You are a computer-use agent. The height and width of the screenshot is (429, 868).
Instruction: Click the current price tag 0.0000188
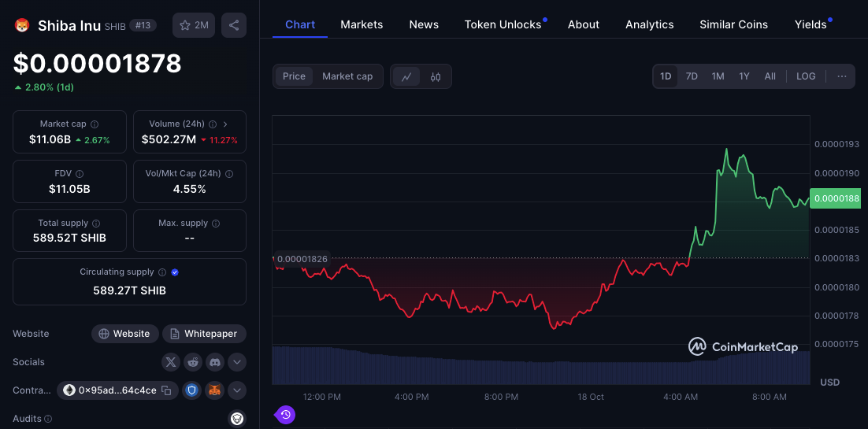[835, 198]
